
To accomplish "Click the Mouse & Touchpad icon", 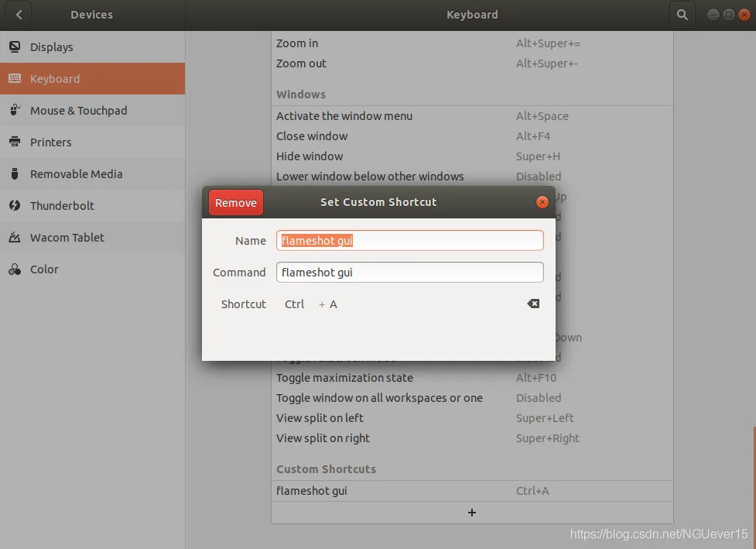I will click(15, 110).
